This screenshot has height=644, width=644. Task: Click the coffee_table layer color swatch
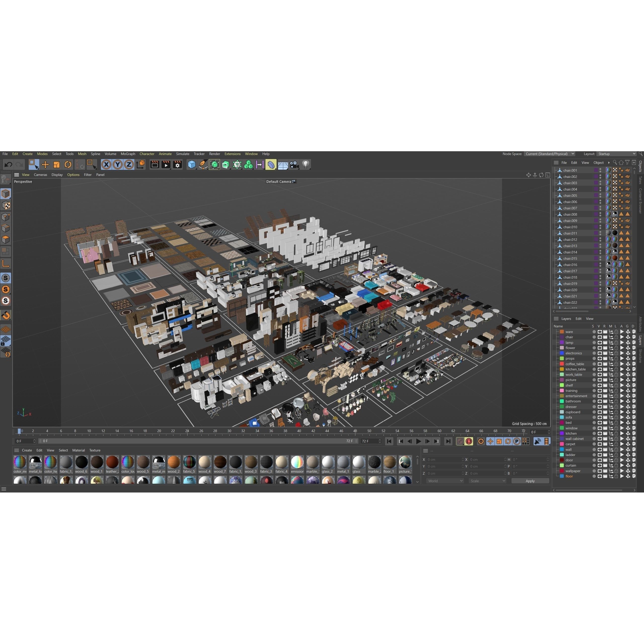pos(562,364)
